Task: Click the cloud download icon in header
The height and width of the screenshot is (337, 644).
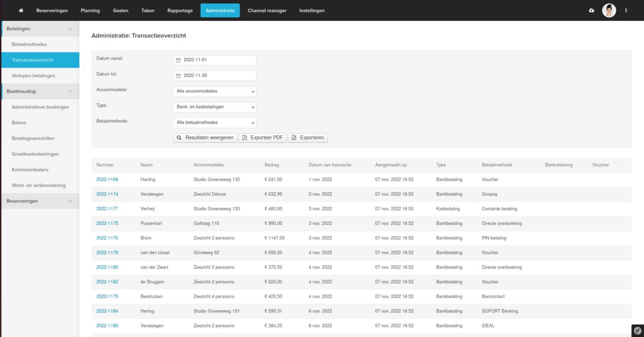Action: [x=592, y=11]
